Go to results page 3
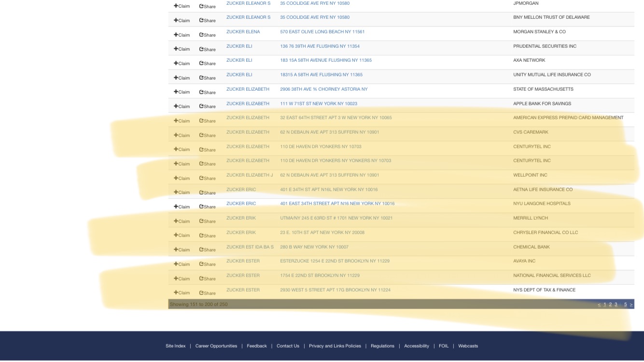Viewport: 644px width, 362px height. tap(616, 305)
